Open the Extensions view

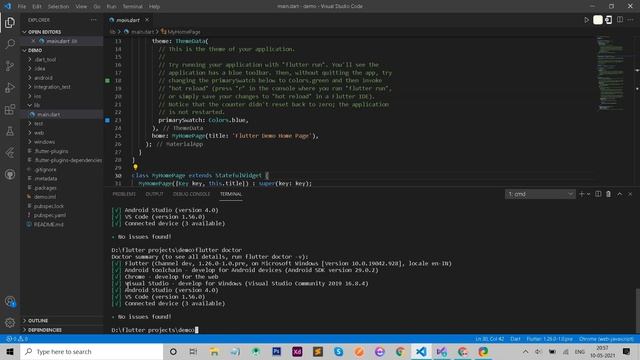(10, 109)
